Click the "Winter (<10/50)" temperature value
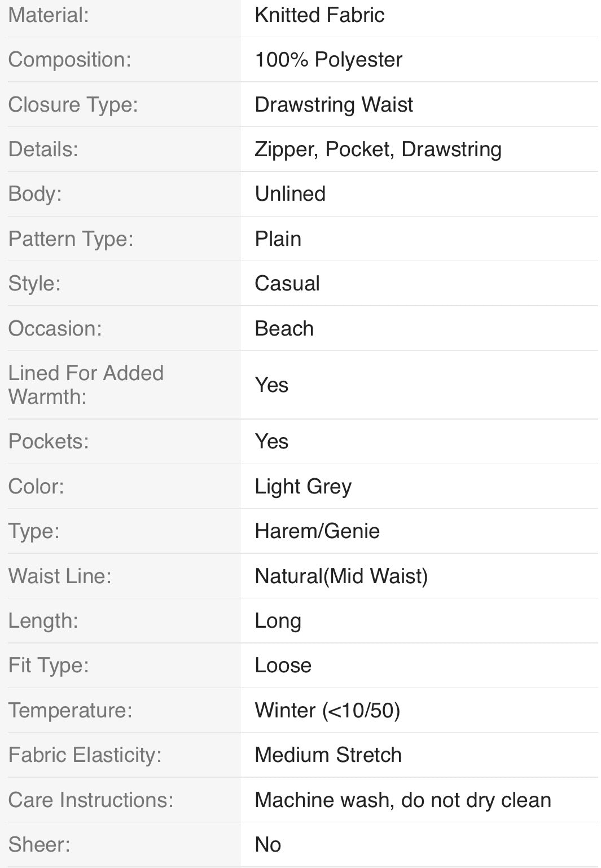The image size is (601, 868). pos(327,711)
